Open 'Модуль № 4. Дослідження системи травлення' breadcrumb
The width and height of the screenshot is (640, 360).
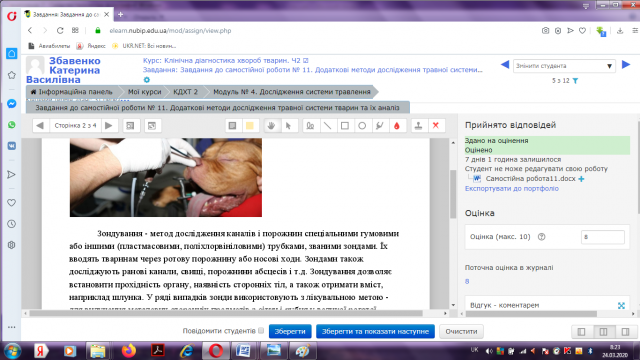292,92
